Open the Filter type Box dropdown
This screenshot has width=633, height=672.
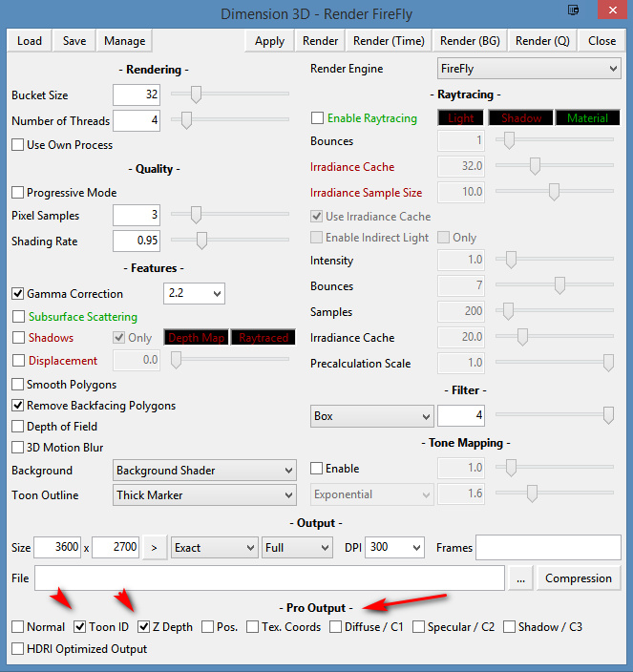(372, 416)
